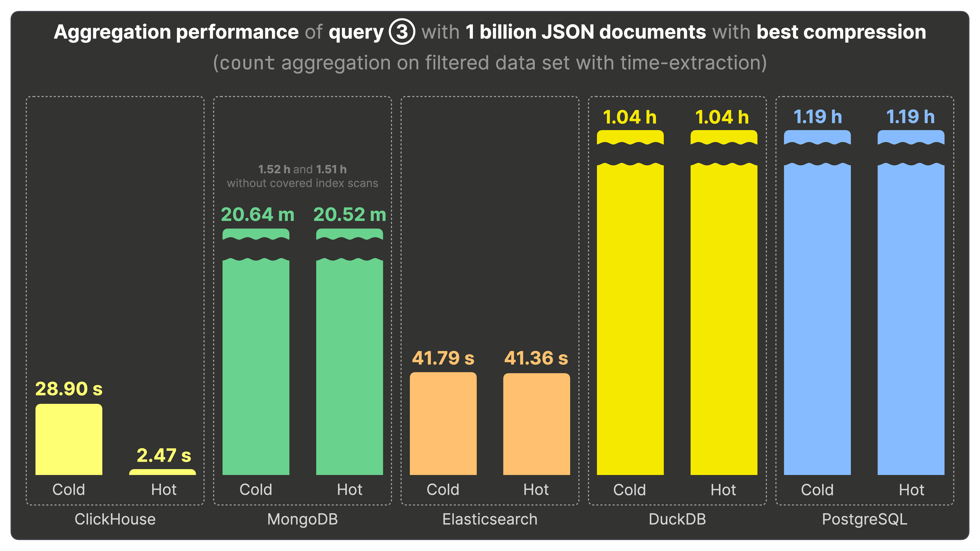Image resolution: width=980 pixels, height=551 pixels.
Task: Click the PostgreSQL Hot blue bar
Action: (911, 319)
